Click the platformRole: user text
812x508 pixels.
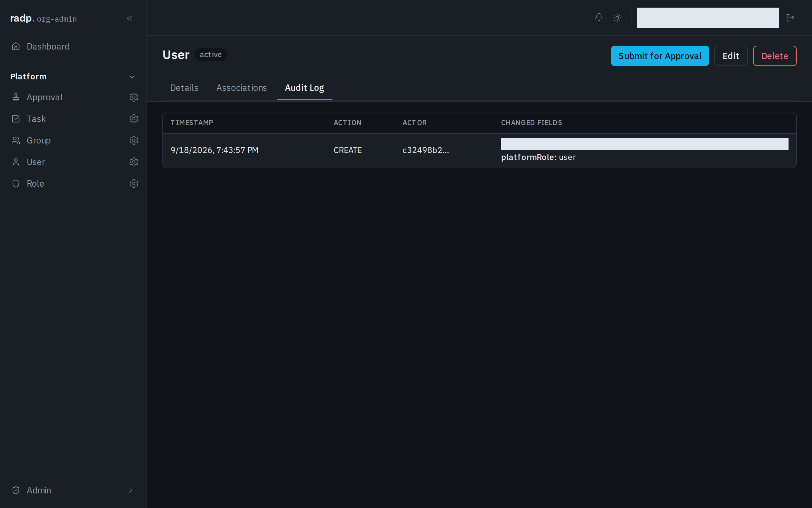coord(538,157)
